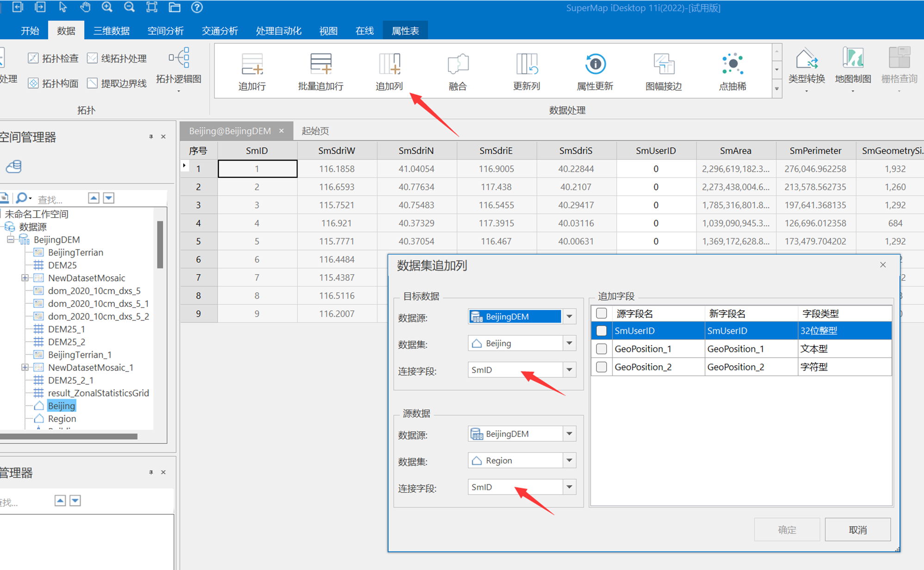Click the 取消 button in dialog

(x=857, y=530)
